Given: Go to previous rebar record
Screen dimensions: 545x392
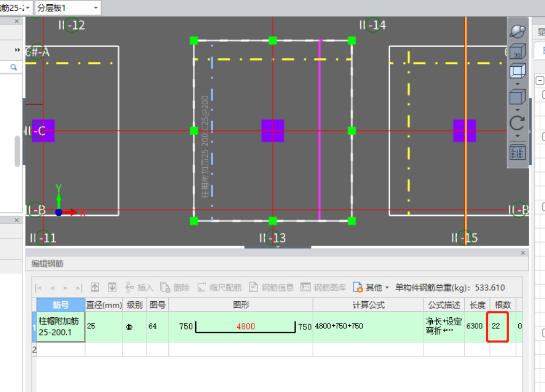Looking at the screenshot, I should click(x=52, y=288).
